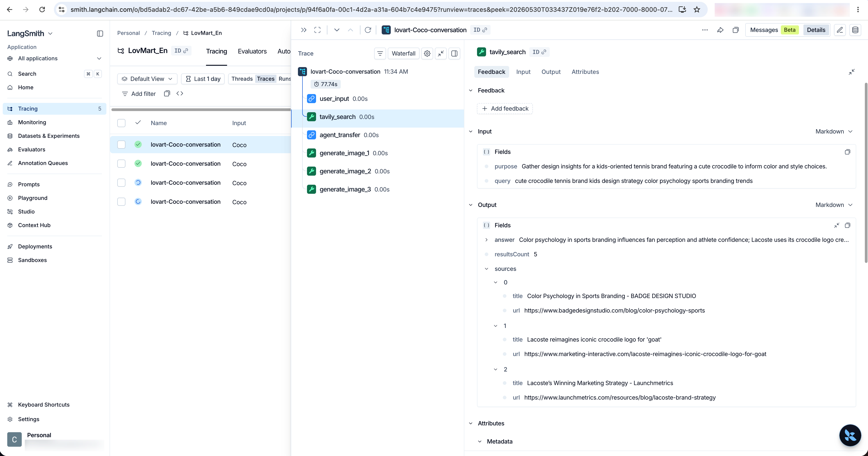Copy filter using icon beside Add filter
The width and height of the screenshot is (868, 456).
[167, 93]
